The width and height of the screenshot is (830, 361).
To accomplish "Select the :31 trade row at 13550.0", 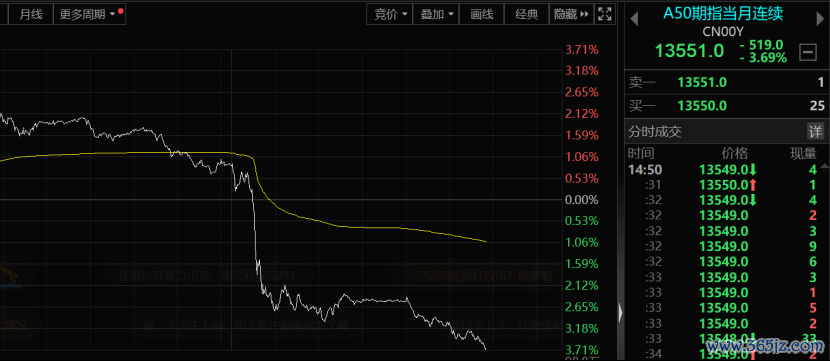I will [722, 185].
